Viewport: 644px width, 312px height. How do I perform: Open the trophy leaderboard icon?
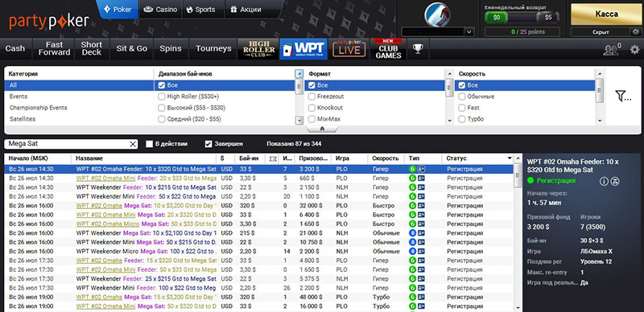[x=418, y=49]
